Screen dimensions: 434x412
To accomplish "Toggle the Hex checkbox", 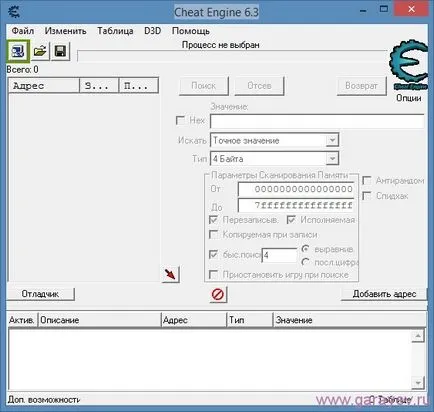I will [x=180, y=120].
